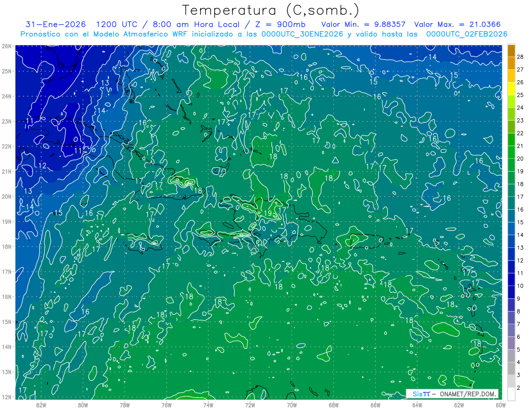
Task: Click the 'ONAMET/REP.DOM.' credit label
Action: [x=468, y=394]
